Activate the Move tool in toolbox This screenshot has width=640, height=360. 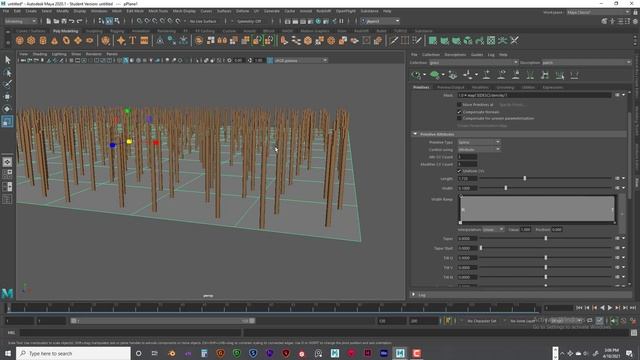click(7, 97)
